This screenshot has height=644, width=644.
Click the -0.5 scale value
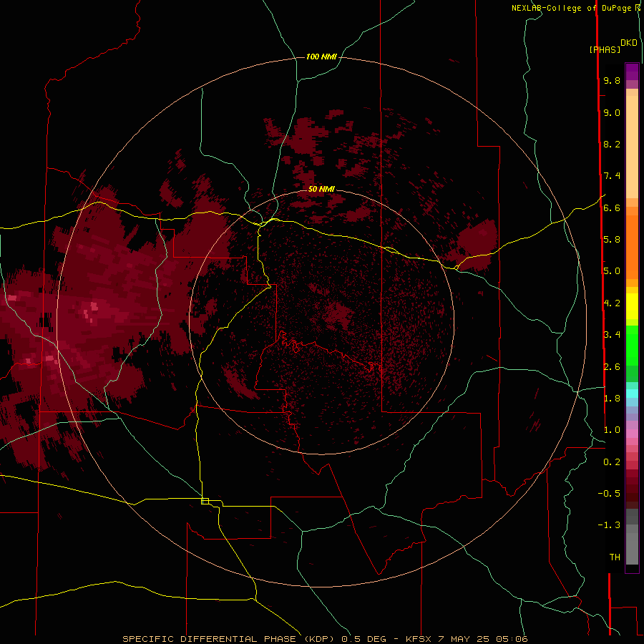point(609,493)
